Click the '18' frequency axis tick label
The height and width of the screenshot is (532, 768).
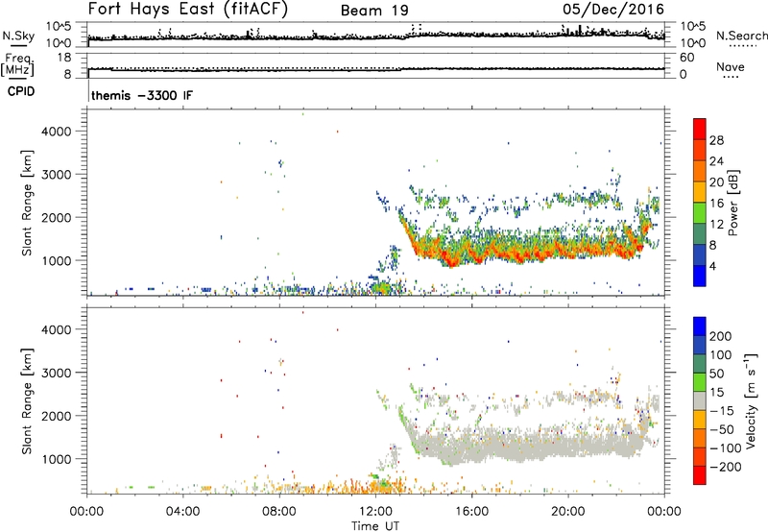64,58
